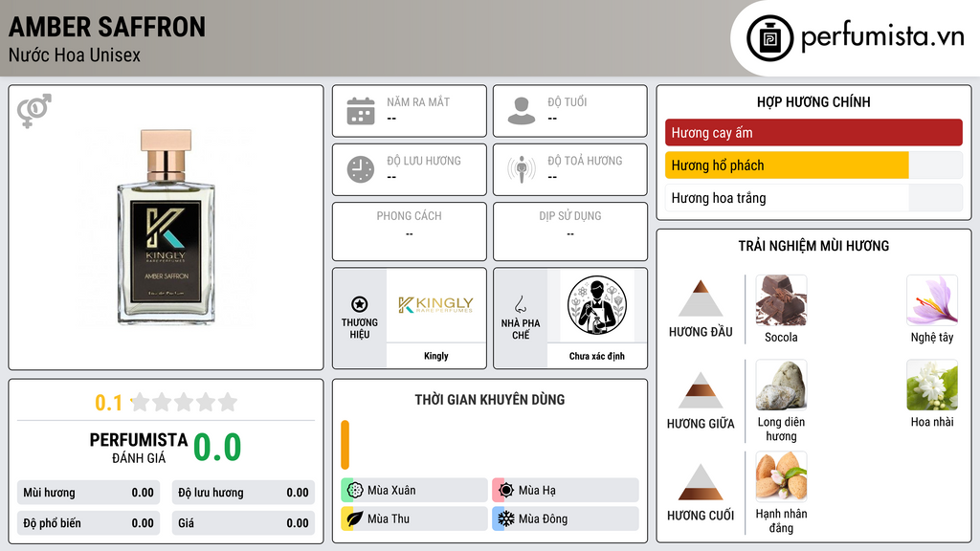Click the green 0.0 Perfumista score
The image size is (980, 551).
[217, 448]
